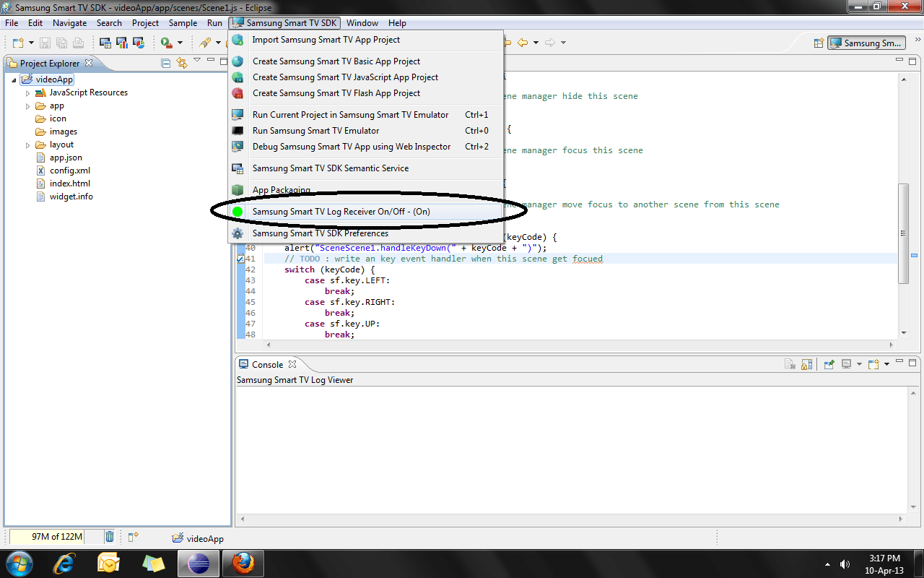This screenshot has height=578, width=924.
Task: Open the Project menu
Action: coord(145,23)
